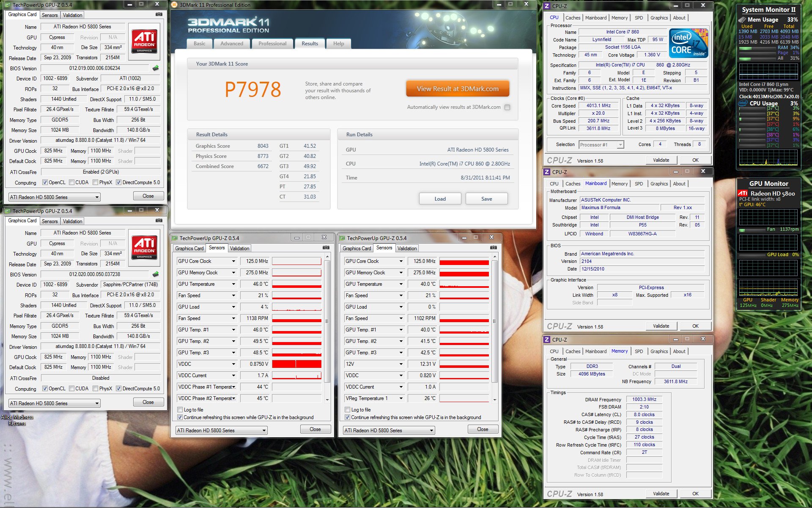
Task: Toggle OpenCL checkbox in lower-left GPU-Z window
Action: point(45,389)
